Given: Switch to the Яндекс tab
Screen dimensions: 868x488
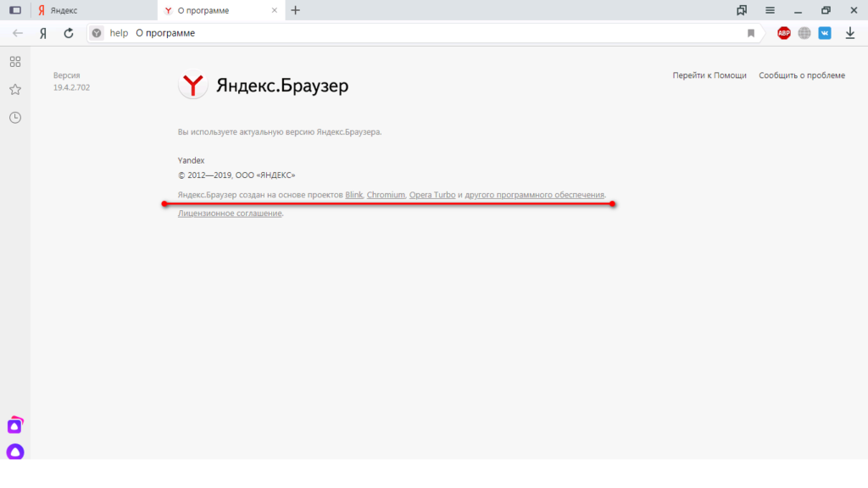Looking at the screenshot, I should tap(94, 10).
